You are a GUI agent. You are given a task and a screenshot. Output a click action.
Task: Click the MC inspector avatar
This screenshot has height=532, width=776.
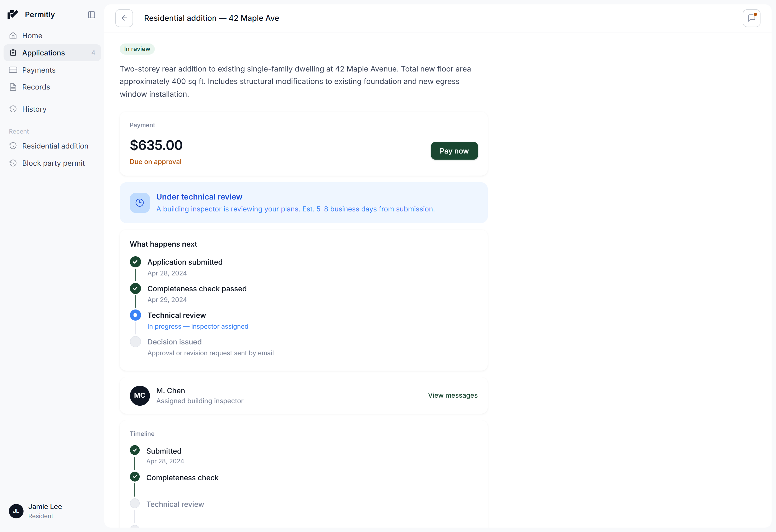[140, 395]
